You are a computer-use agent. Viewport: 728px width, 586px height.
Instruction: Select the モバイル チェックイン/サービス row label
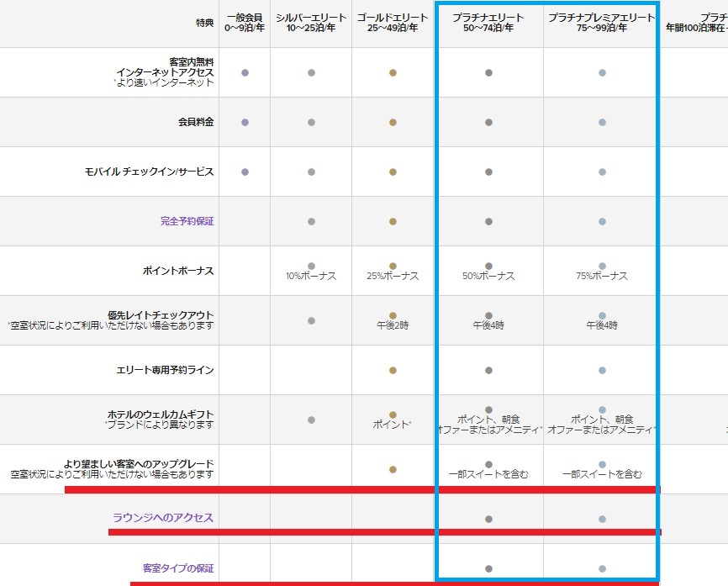click(150, 172)
